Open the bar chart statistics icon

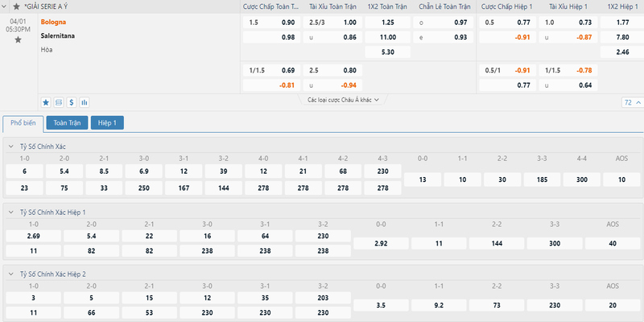click(x=85, y=102)
